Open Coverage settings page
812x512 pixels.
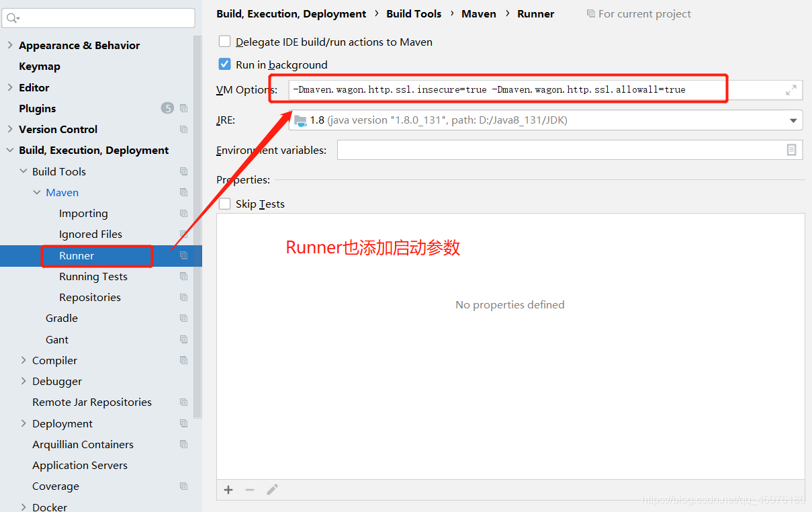[x=56, y=486]
